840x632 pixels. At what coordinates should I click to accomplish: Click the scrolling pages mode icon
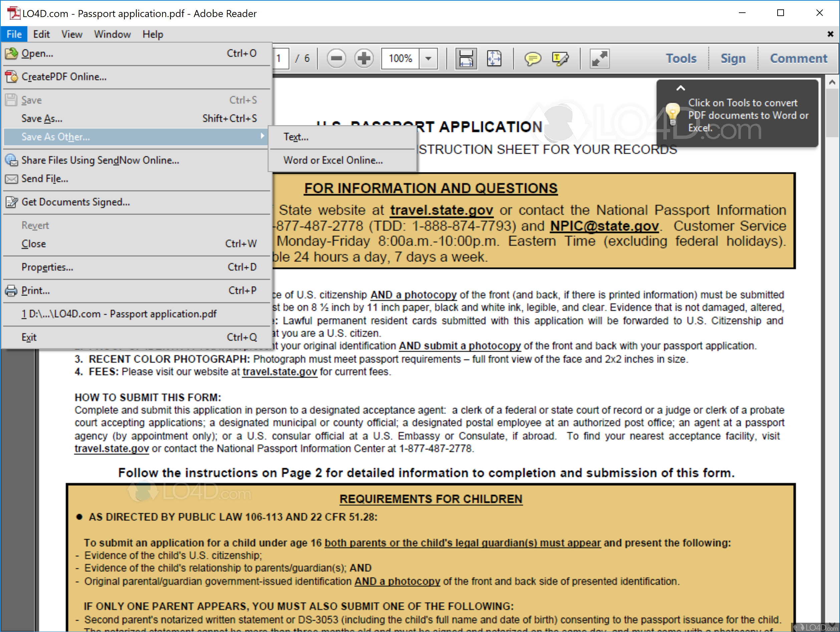(x=466, y=58)
